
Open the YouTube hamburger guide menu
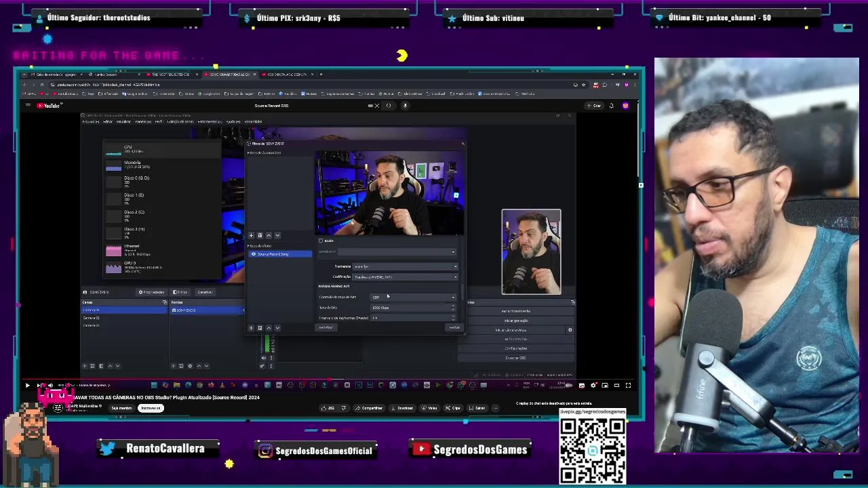pos(28,105)
